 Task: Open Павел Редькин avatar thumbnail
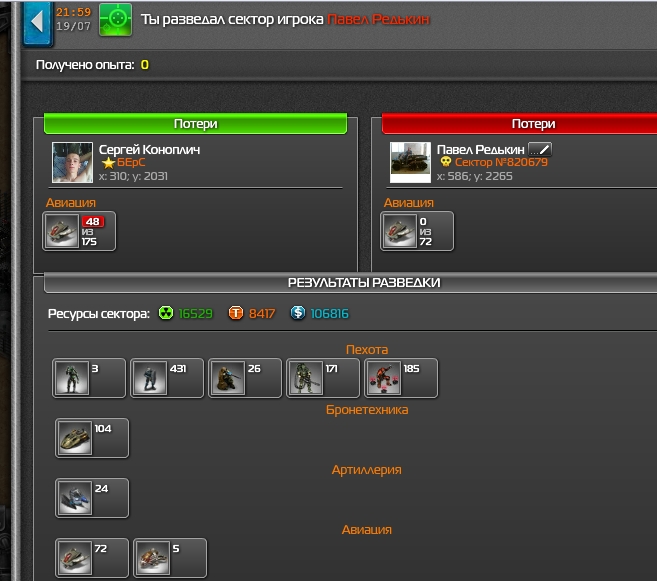click(x=410, y=163)
